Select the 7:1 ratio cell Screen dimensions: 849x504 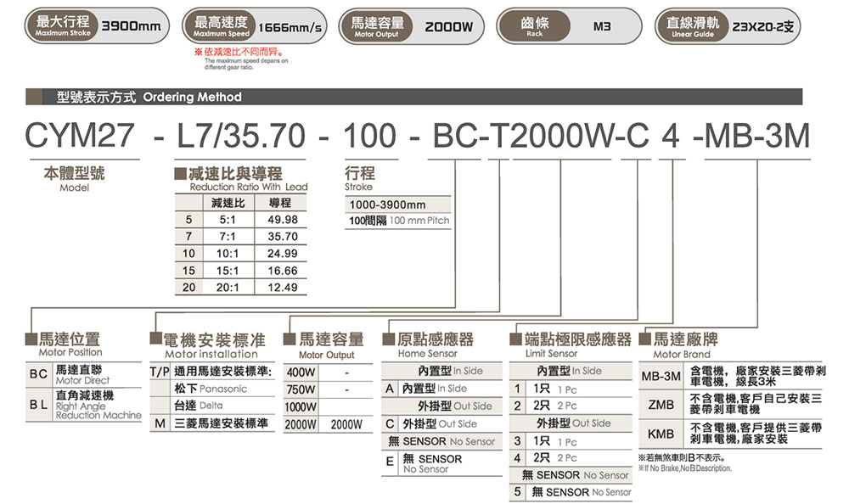228,237
